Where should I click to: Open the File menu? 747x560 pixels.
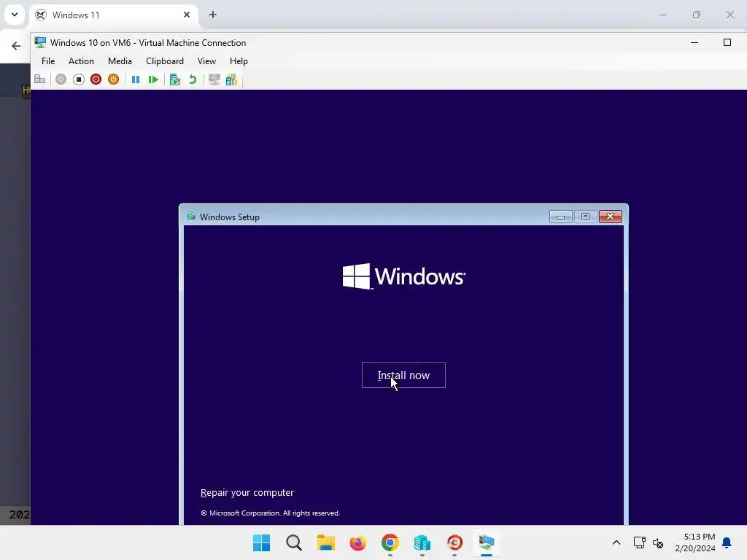click(48, 61)
